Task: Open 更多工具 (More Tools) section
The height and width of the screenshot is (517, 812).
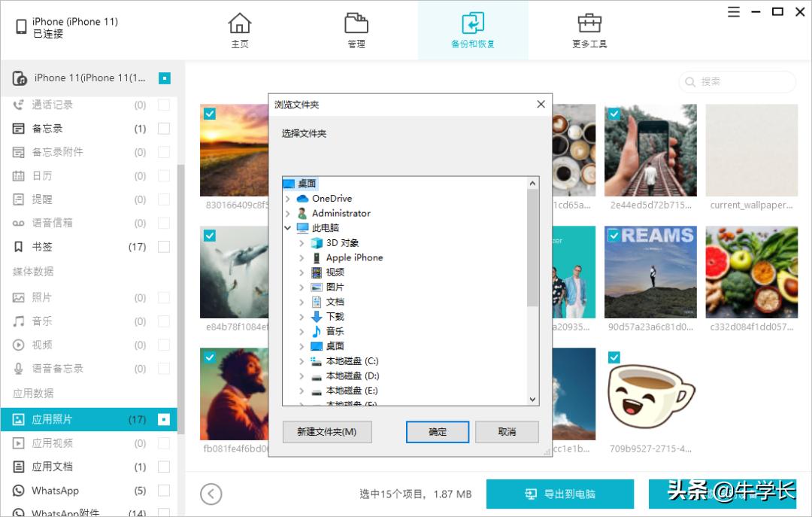Action: pos(589,30)
